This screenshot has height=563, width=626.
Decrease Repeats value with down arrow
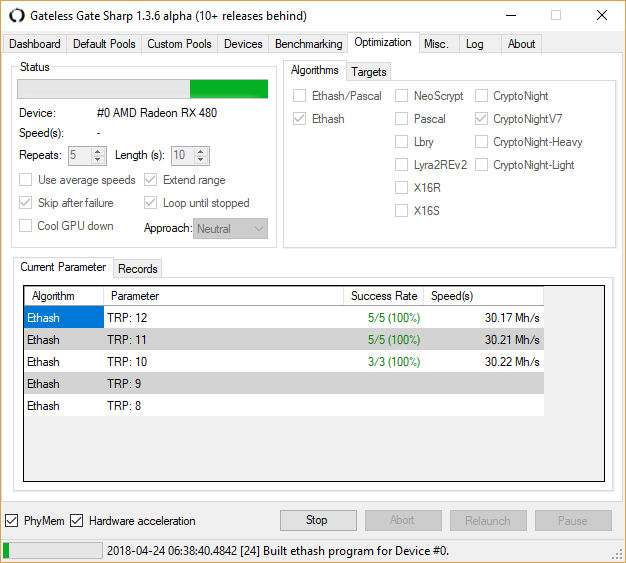pyautogui.click(x=97, y=159)
